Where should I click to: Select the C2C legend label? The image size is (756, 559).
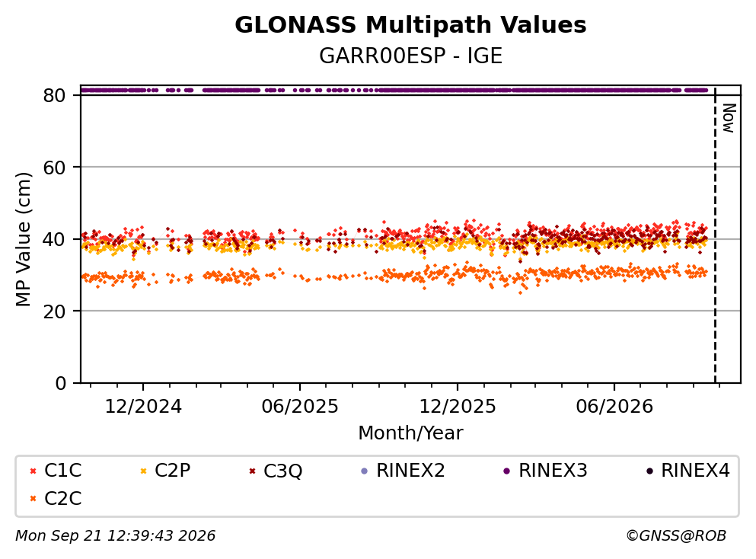click(62, 498)
